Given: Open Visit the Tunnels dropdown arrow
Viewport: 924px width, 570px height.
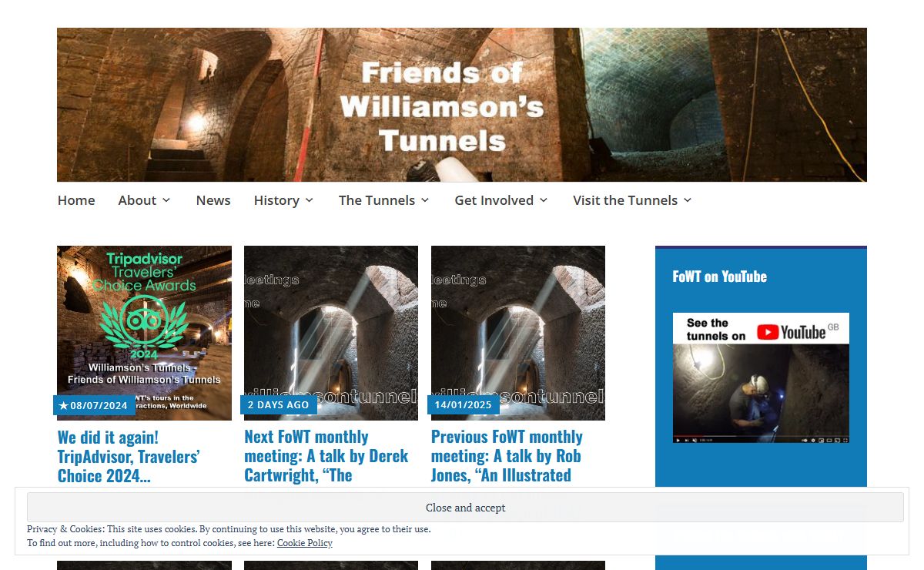Looking at the screenshot, I should (x=687, y=200).
